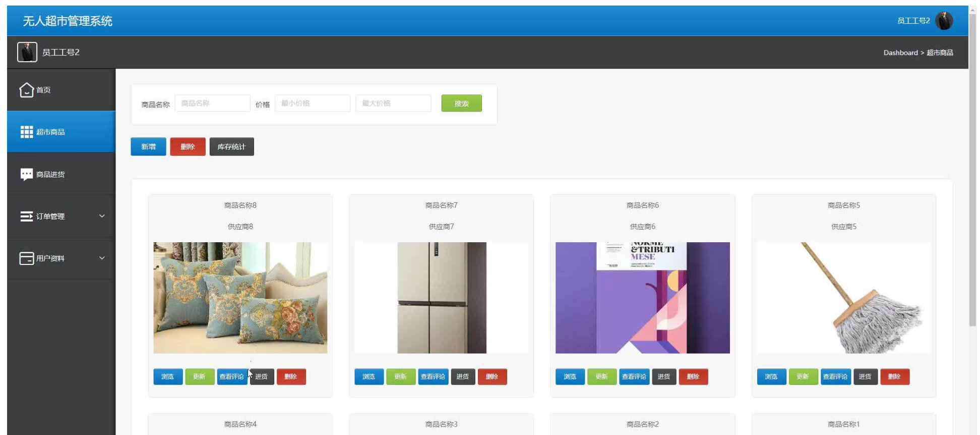The width and height of the screenshot is (980, 435).
Task: Click the grid icon beside 超市商品
Action: [26, 132]
